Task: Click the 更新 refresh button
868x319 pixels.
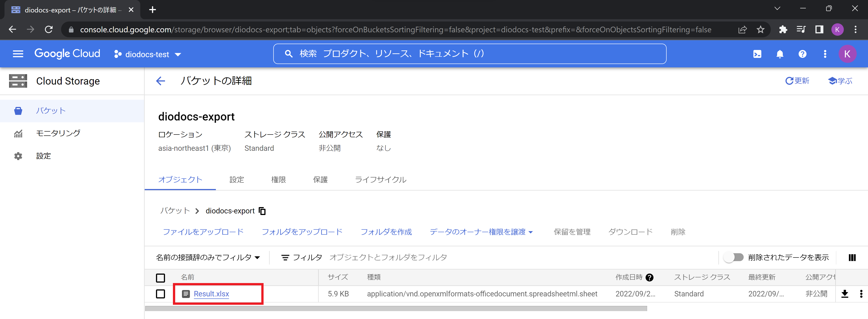Action: (797, 81)
